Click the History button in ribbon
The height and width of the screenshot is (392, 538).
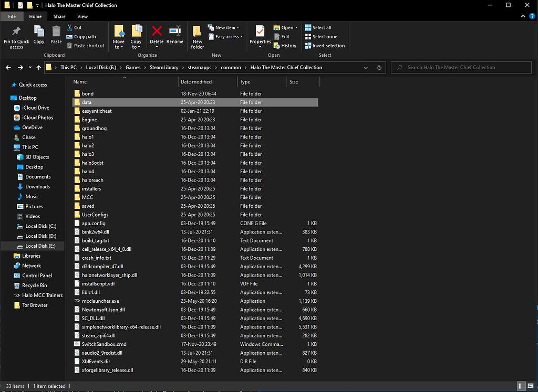[285, 46]
